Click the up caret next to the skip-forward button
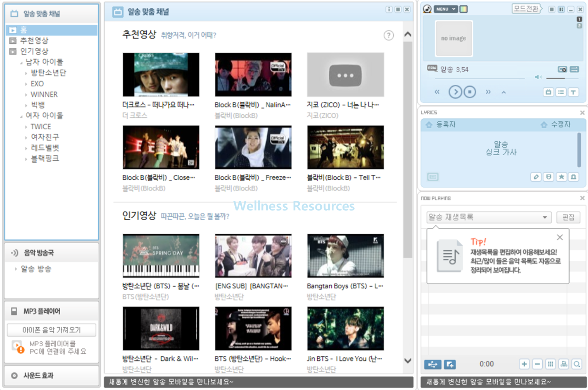Image resolution: width=588 pixels, height=390 pixels. coord(504,92)
